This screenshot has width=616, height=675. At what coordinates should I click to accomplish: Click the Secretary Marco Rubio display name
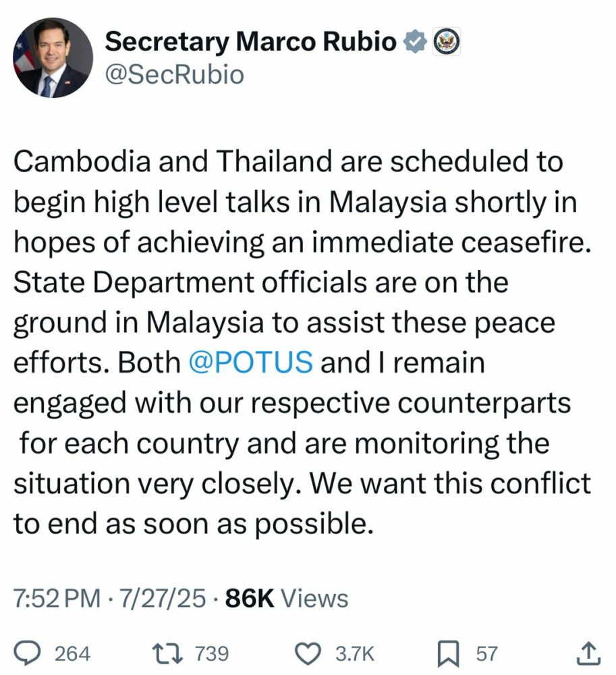[251, 42]
